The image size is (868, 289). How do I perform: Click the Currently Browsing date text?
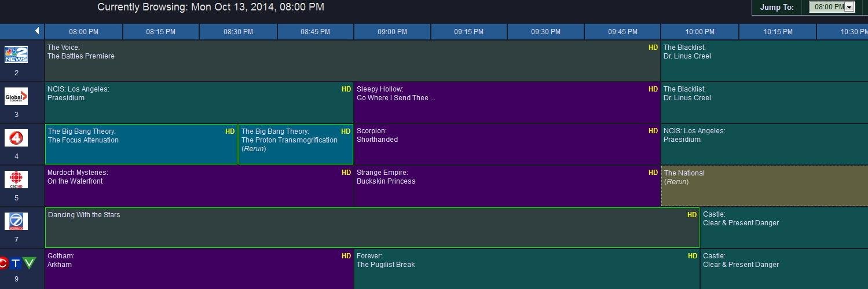[x=211, y=8]
